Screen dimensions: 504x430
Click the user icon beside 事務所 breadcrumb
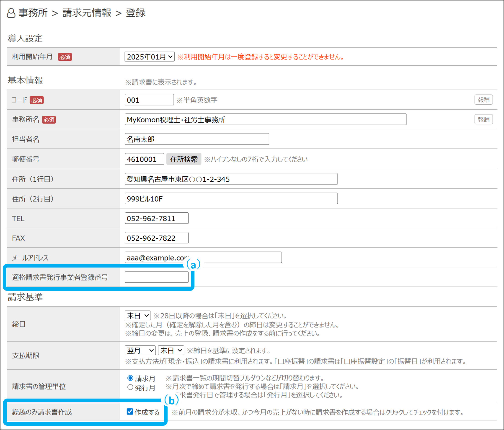(x=11, y=13)
